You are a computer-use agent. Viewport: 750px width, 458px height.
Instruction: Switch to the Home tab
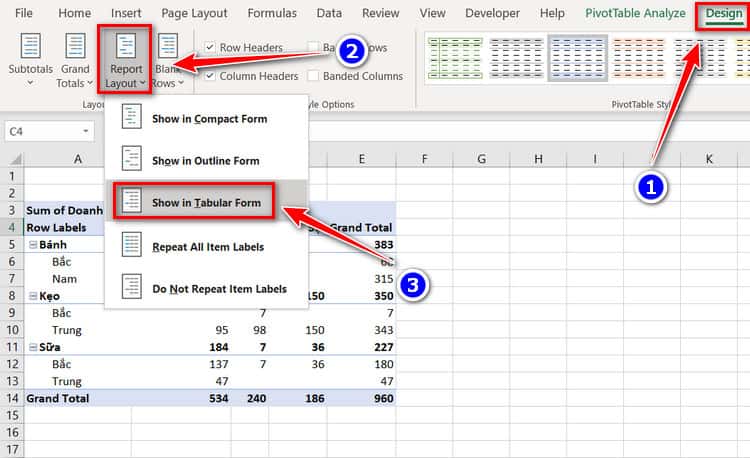[74, 13]
